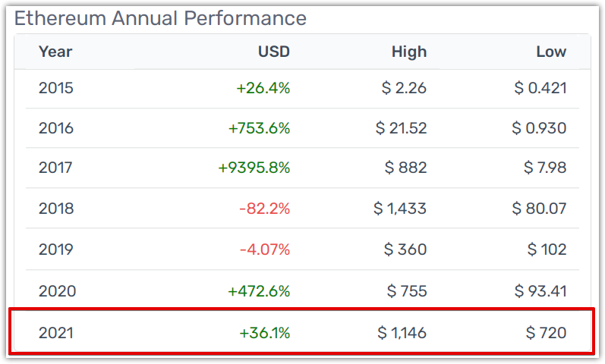
Task: Select the year cell '2021'
Action: 55,333
